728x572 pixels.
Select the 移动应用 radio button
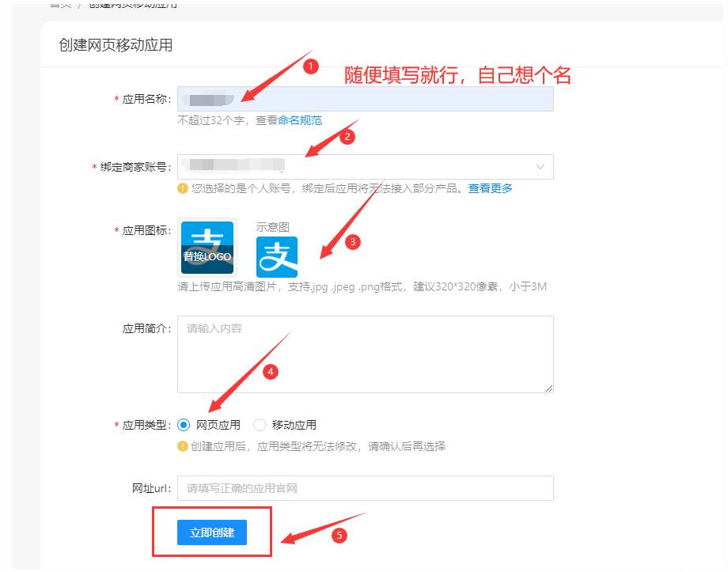coord(260,425)
